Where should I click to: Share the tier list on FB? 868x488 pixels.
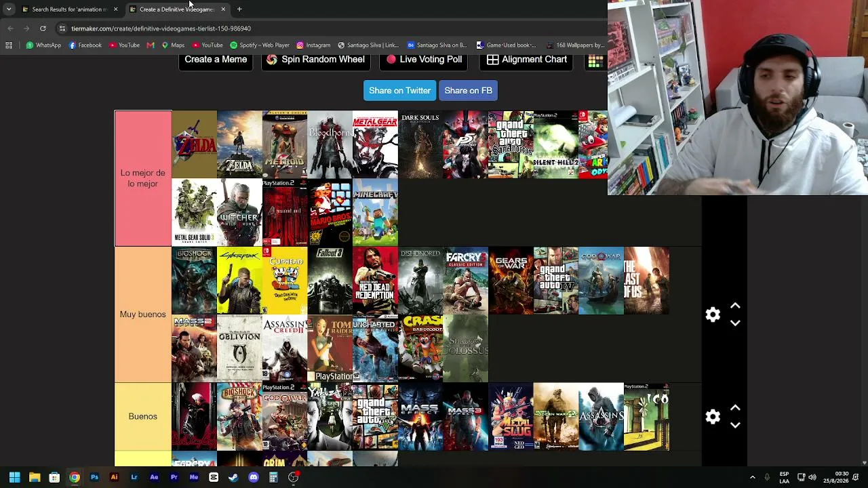pyautogui.click(x=468, y=91)
